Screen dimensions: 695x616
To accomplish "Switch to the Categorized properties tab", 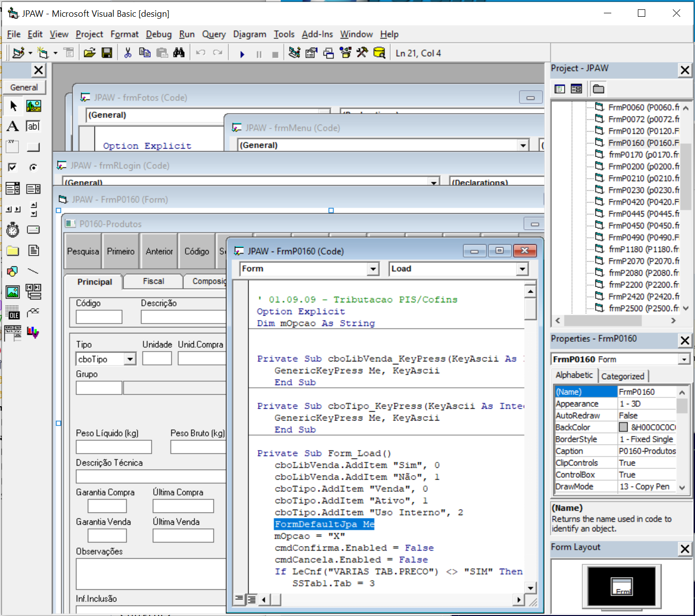I will [623, 376].
